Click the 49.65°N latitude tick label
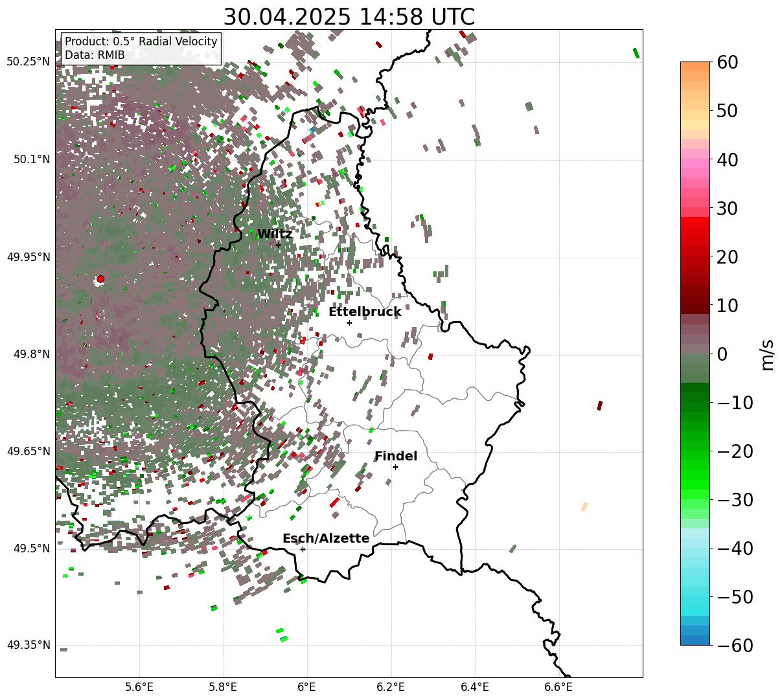This screenshot has width=782, height=700. coord(29,451)
